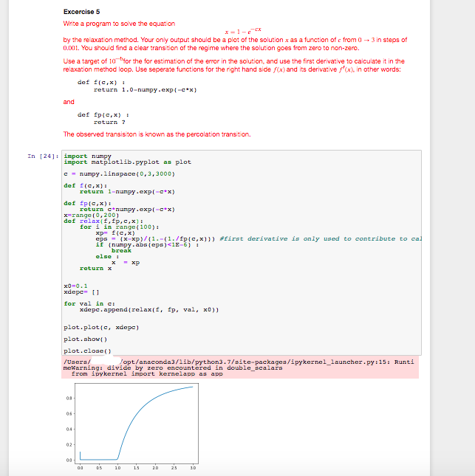Click the 'Excercise 5' heading
The height and width of the screenshot is (476, 475).
tap(81, 12)
